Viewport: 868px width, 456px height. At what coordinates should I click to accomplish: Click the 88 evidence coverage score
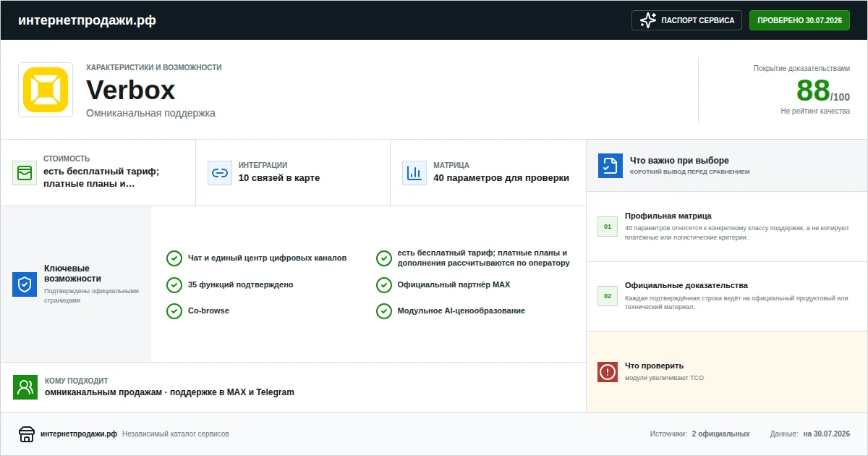tap(813, 90)
